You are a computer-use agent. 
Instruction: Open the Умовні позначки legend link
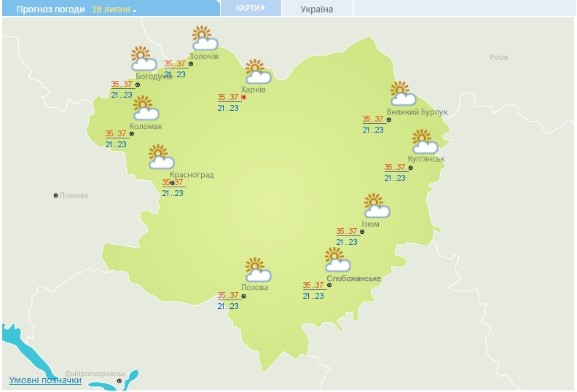(x=45, y=380)
